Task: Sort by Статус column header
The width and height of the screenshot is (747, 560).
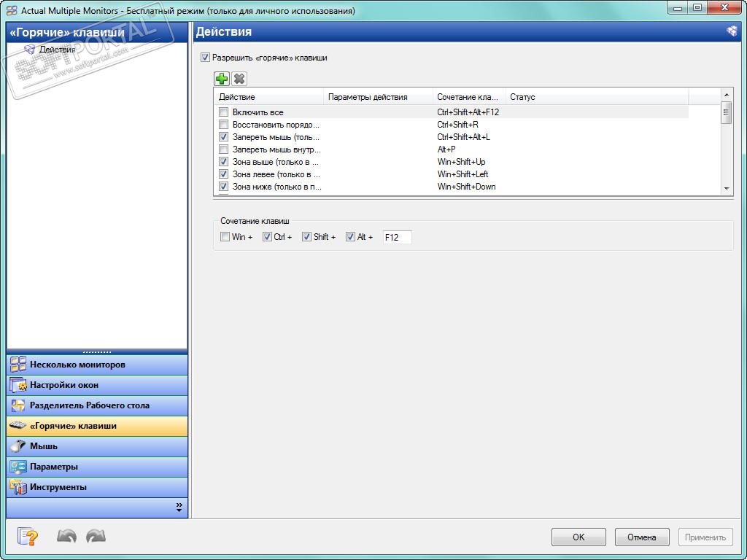Action: tap(597, 97)
